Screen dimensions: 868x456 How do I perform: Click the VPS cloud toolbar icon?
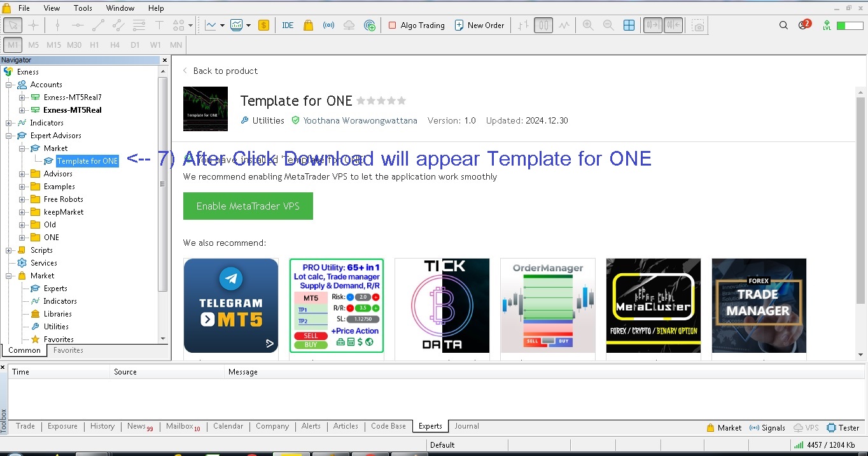(x=349, y=25)
